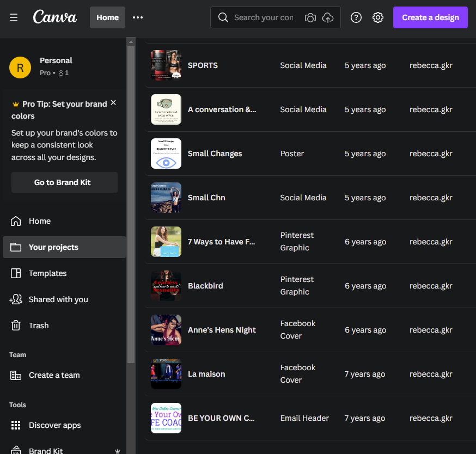Click the SPORTS project title
476x454 pixels.
pyautogui.click(x=203, y=65)
